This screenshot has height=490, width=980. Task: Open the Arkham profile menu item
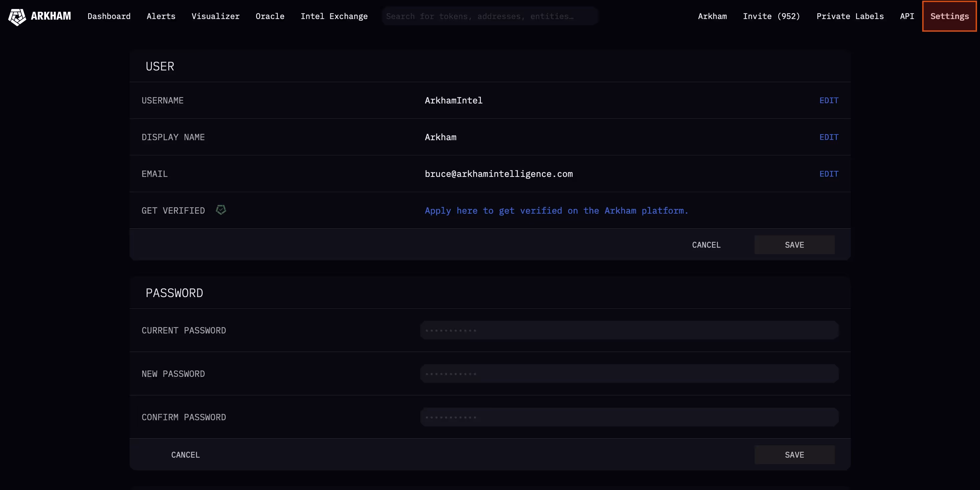pyautogui.click(x=712, y=16)
